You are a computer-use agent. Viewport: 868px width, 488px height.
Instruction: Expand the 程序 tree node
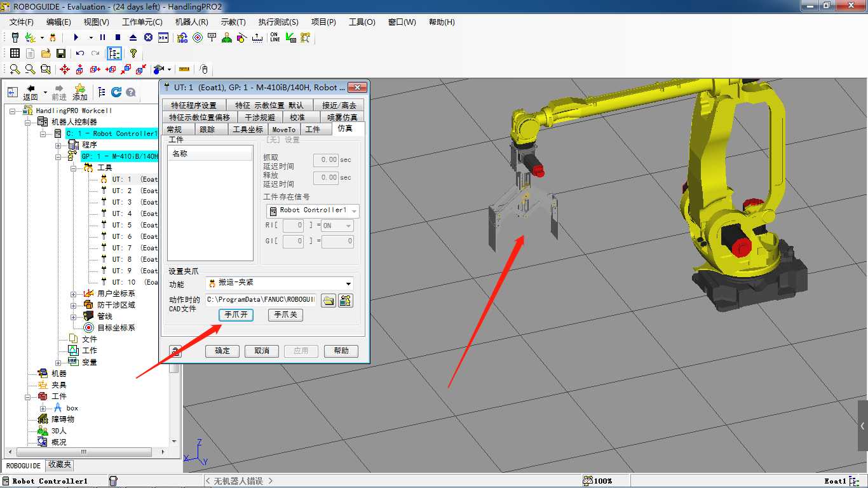tap(58, 145)
